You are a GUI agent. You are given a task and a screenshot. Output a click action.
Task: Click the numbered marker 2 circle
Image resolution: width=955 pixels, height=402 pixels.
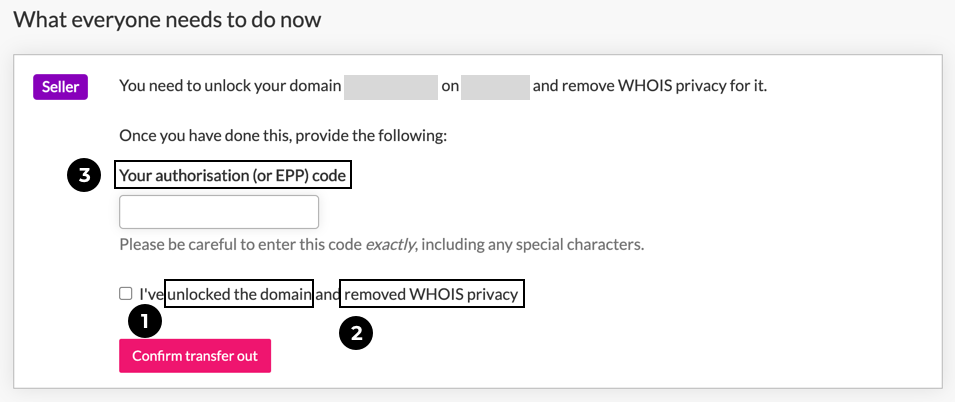tap(356, 333)
